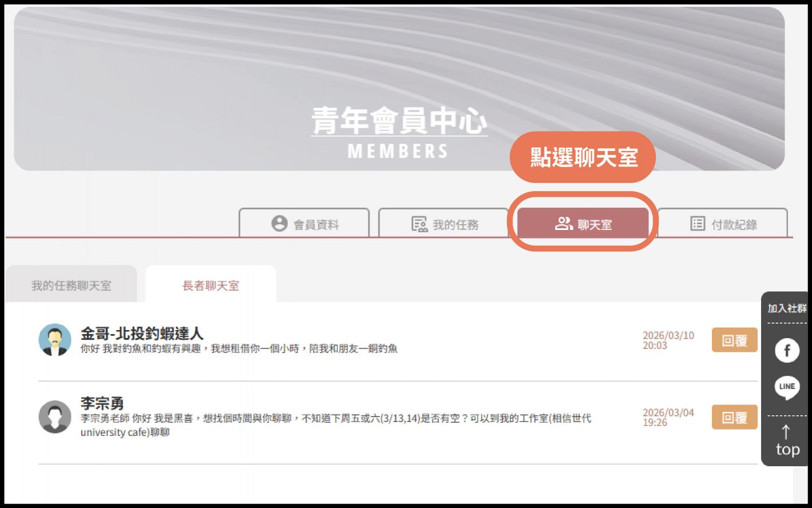
Task: Select the 長者聊天室 tab
Action: pos(211,285)
